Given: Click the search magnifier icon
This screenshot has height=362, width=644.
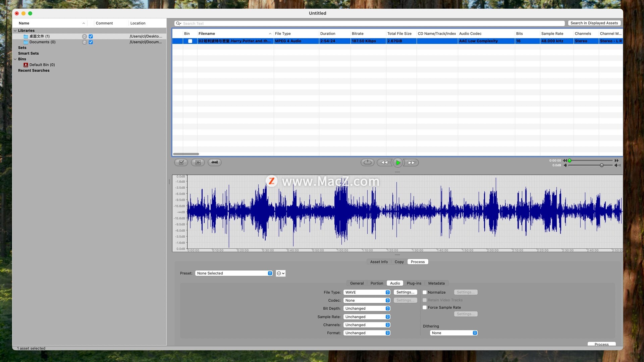Looking at the screenshot, I should point(178,23).
